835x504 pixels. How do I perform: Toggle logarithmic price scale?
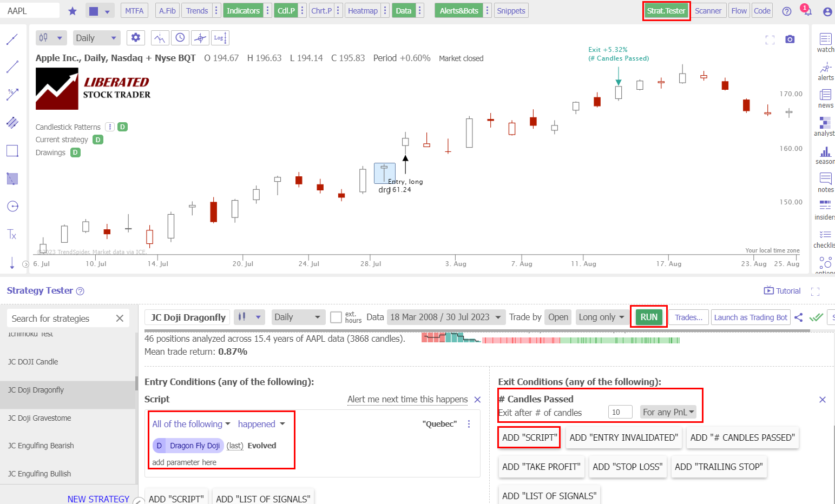(219, 37)
